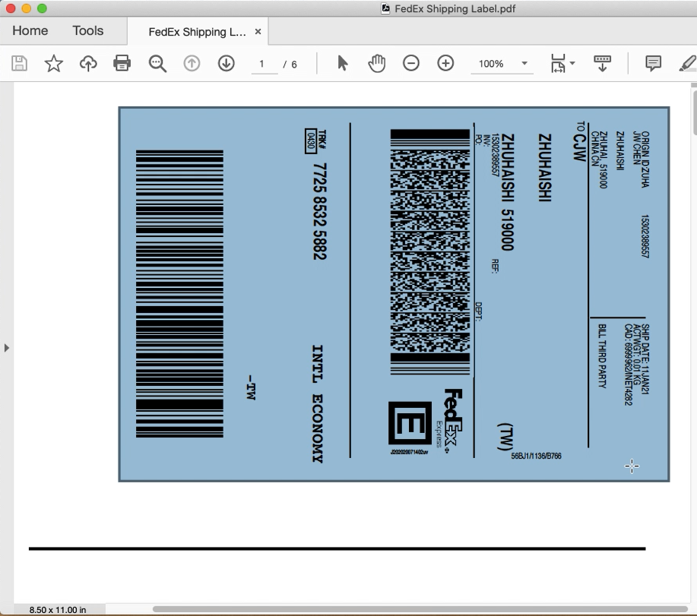Click the TO CJW recipient text

tap(580, 141)
